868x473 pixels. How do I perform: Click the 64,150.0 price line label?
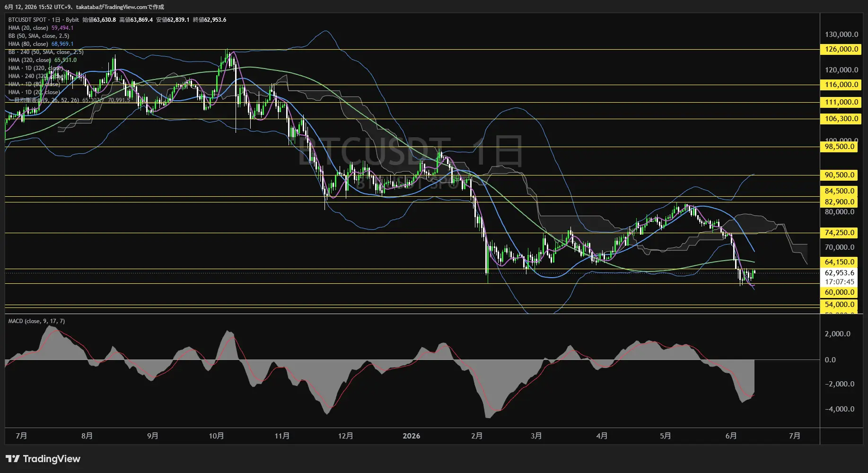click(840, 262)
